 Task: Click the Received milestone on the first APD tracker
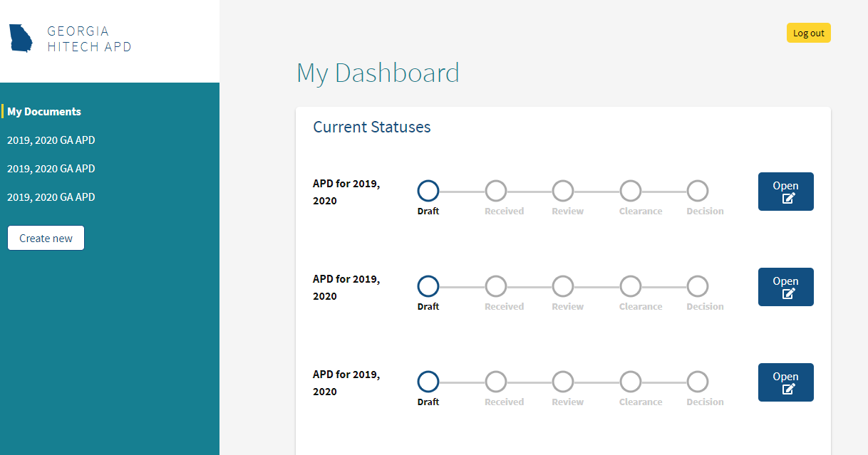point(496,190)
